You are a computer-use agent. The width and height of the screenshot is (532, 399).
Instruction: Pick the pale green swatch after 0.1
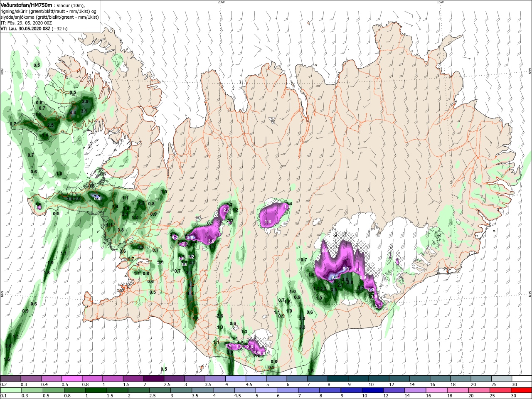[x=10, y=390]
